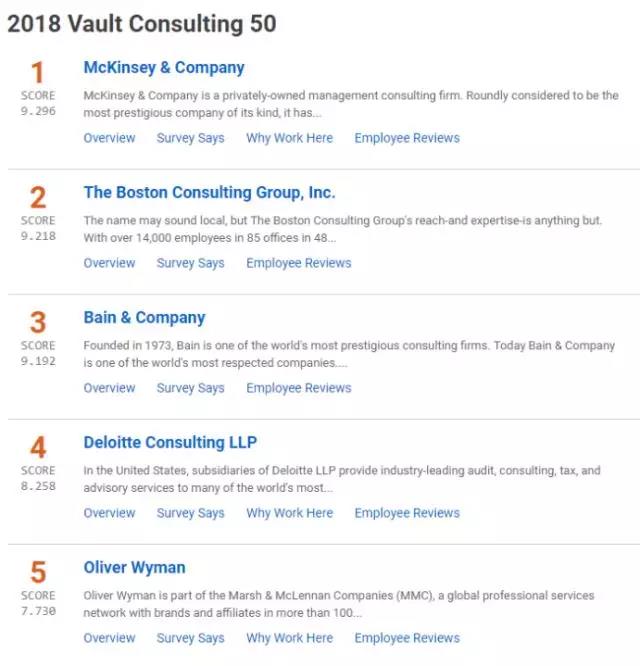The height and width of the screenshot is (666, 640).
Task: Click the 2018 Vault Consulting 50 heading
Action: pyautogui.click(x=142, y=22)
